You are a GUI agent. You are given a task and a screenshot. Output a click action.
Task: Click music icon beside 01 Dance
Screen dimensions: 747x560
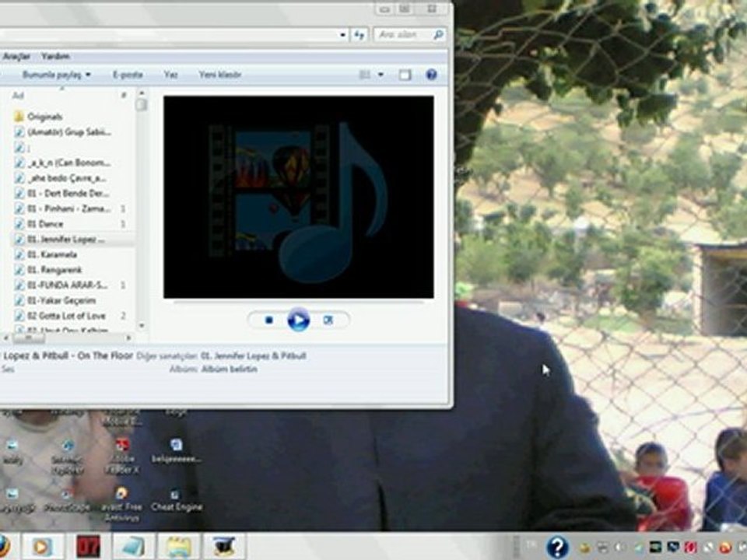click(x=19, y=224)
